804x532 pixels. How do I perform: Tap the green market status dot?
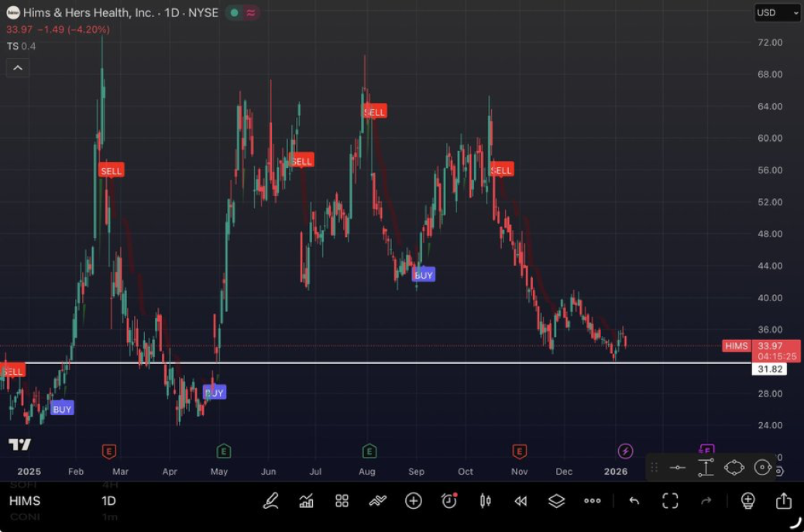[x=235, y=13]
